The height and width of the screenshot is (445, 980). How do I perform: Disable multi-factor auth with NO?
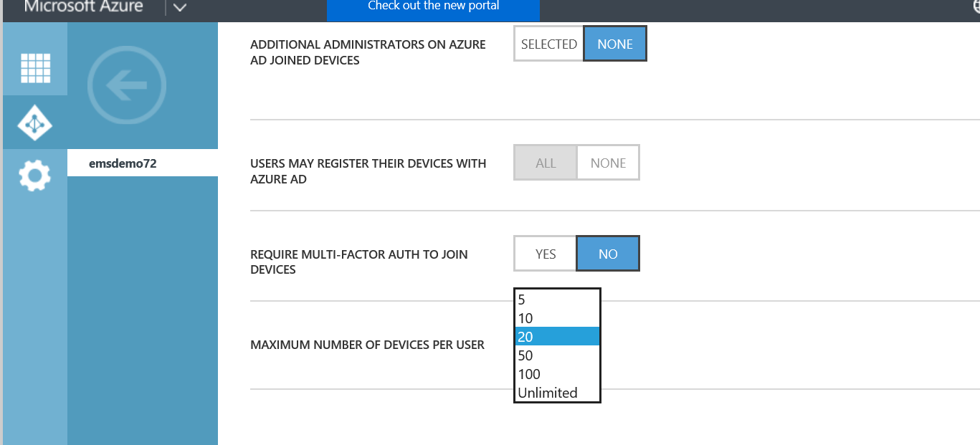pyautogui.click(x=608, y=254)
